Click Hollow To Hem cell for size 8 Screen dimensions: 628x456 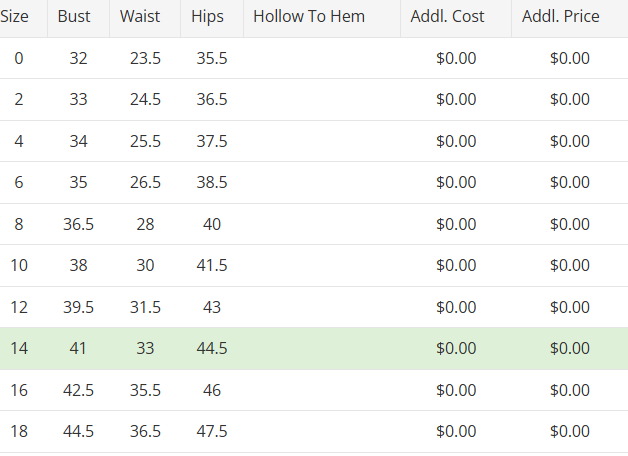322,224
